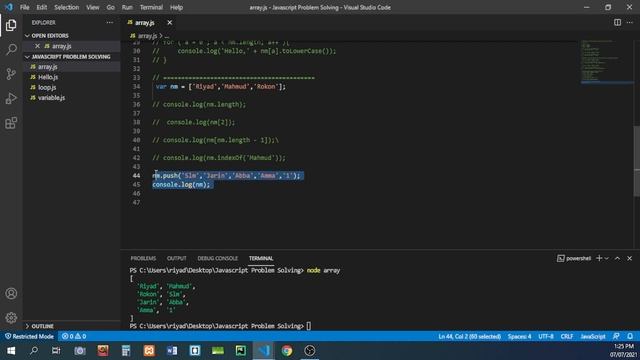
Task: Open the Extensions view
Action: pos(11,123)
